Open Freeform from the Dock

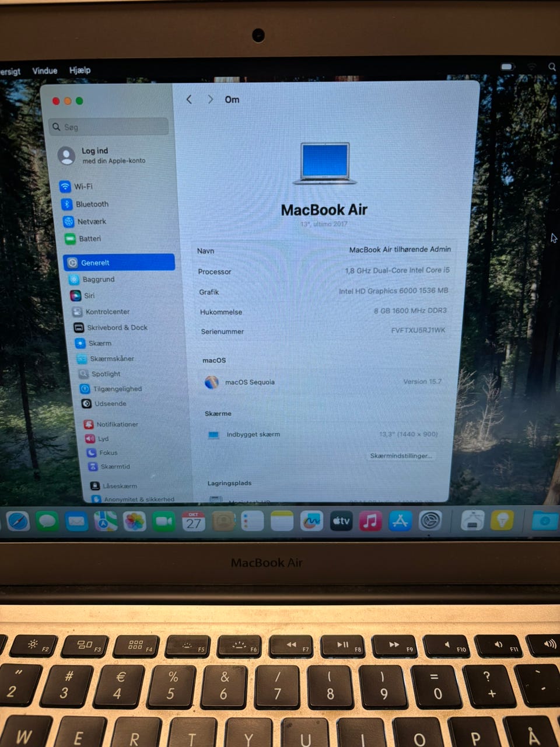point(311,521)
